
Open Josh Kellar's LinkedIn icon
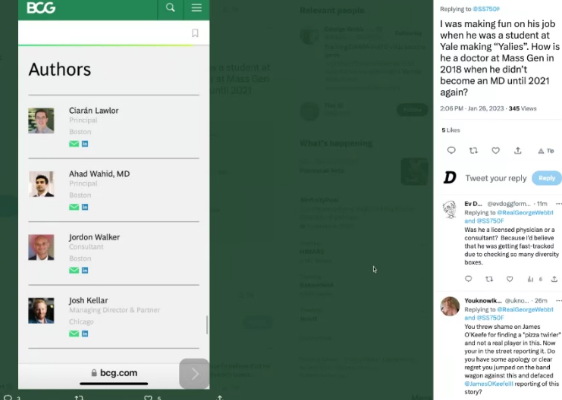(85, 334)
